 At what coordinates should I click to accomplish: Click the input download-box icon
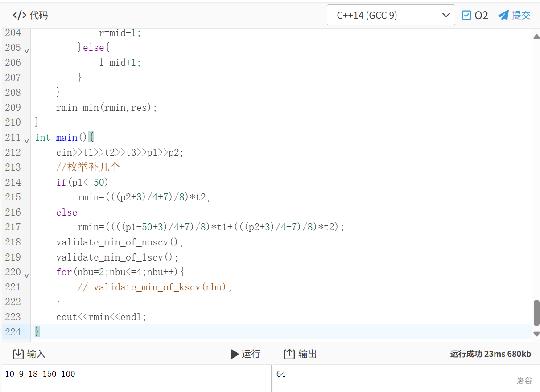(18, 354)
